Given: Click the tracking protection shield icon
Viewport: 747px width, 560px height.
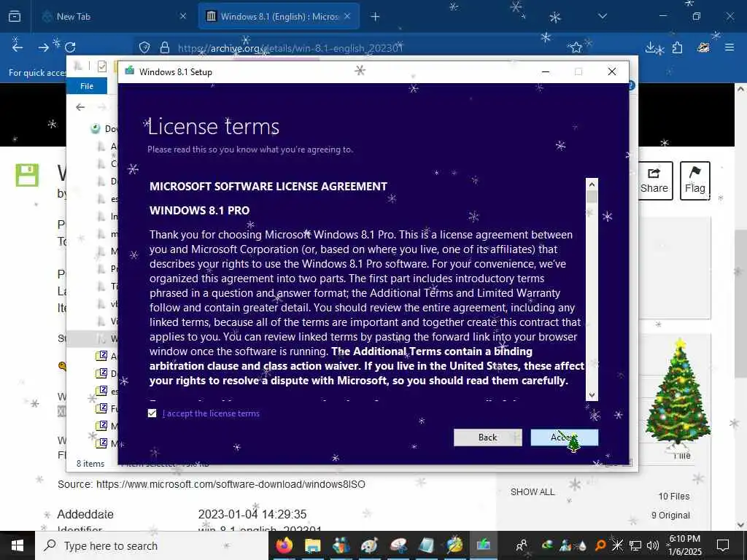Looking at the screenshot, I should (x=144, y=47).
